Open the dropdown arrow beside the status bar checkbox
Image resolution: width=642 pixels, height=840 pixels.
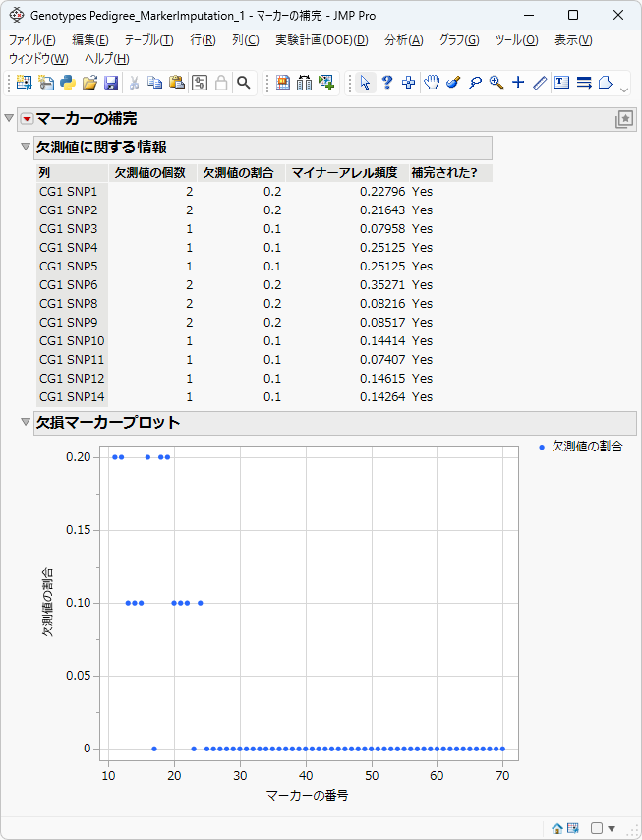612,829
